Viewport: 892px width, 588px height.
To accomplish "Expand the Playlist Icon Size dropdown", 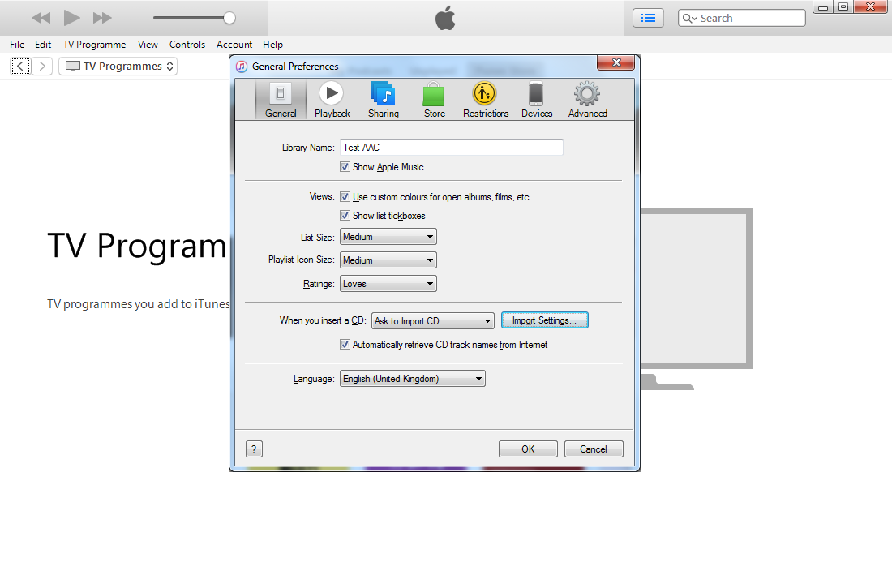I will pyautogui.click(x=388, y=260).
